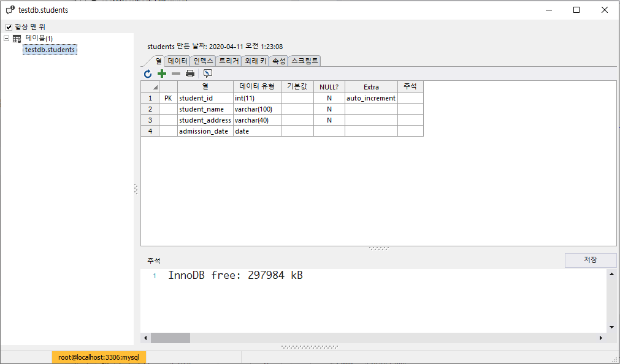Click the 데이터 유형 column header
This screenshot has width=620, height=364.
(257, 86)
